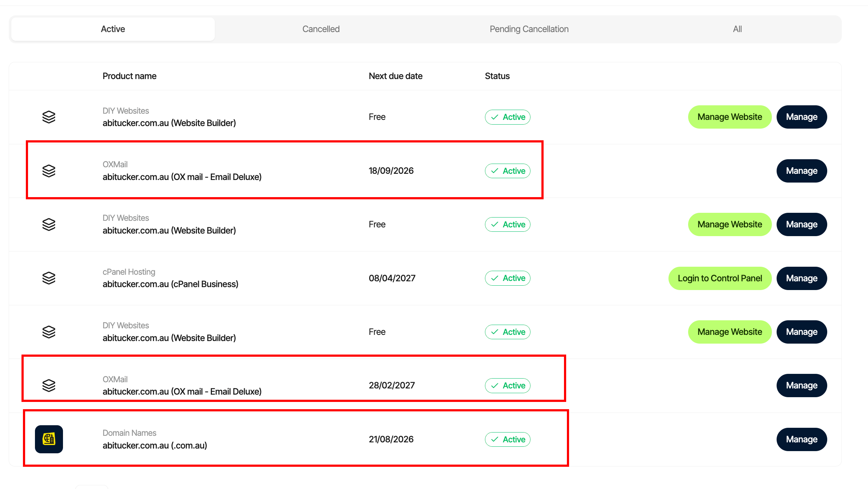Click Manage for OXMail due 28/02/2027

coord(801,385)
